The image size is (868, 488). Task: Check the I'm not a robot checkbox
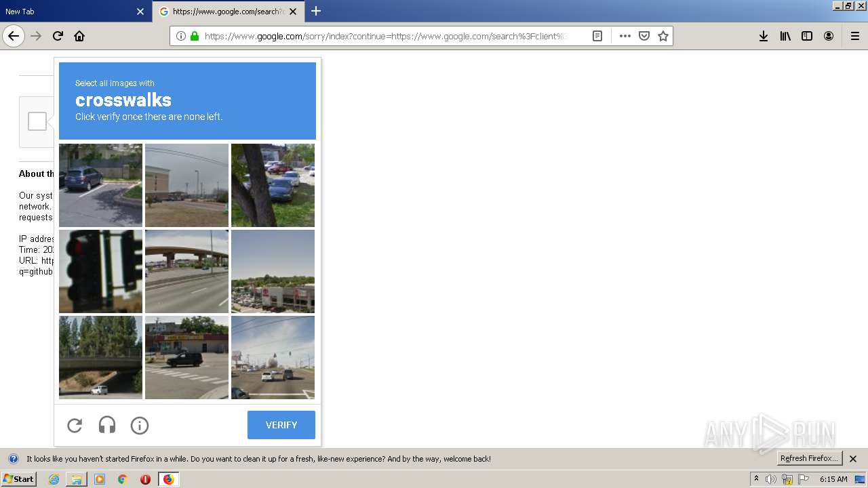[37, 121]
